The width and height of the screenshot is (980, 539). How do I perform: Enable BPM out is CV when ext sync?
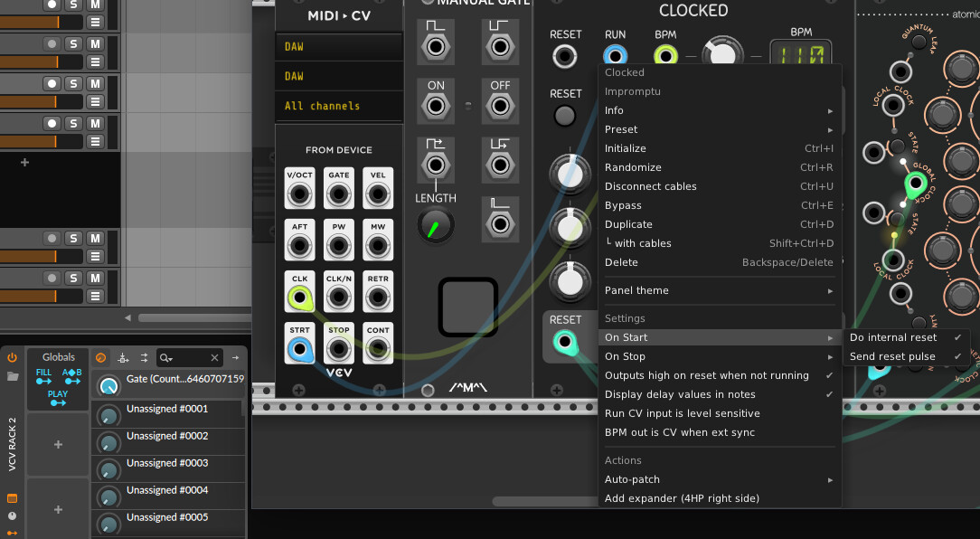click(720, 432)
